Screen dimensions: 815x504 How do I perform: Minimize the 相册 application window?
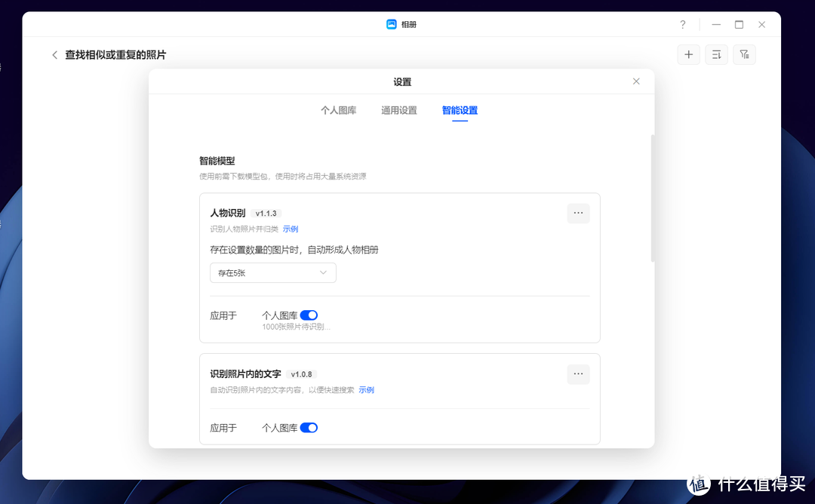point(716,24)
